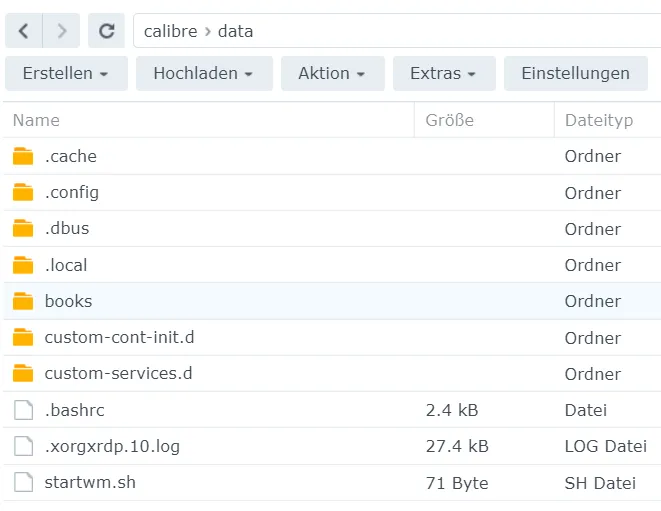Select the startwm.sh file name
This screenshot has width=661, height=511.
[90, 482]
